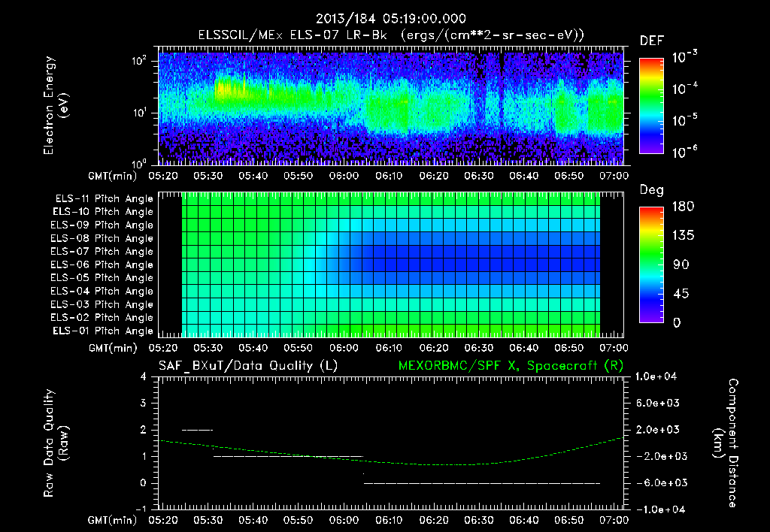
Task: Click the Deg label above pitch color bar
Action: coord(651,190)
